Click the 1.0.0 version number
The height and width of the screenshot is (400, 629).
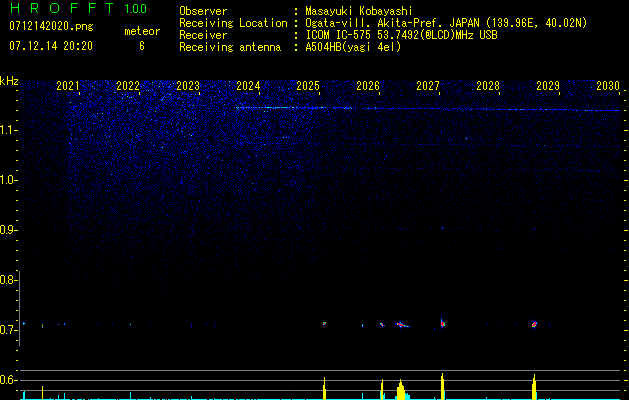(x=136, y=9)
